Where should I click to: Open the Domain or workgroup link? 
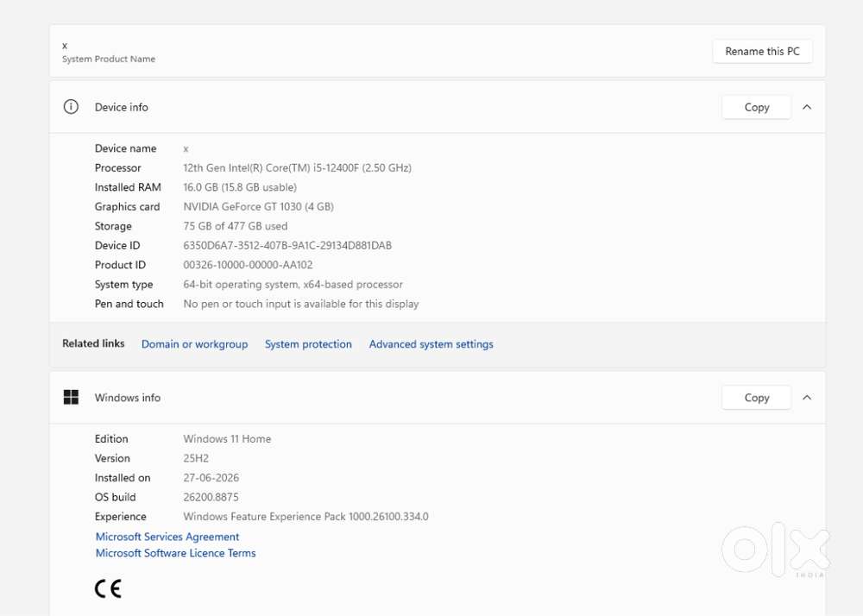tap(194, 344)
